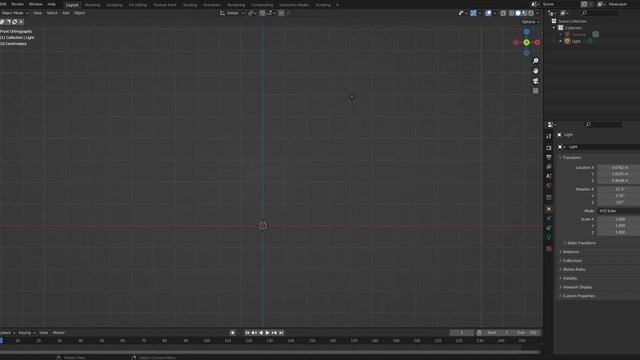
Task: Switch to the Sculpting workspace tab
Action: pyautogui.click(x=114, y=5)
